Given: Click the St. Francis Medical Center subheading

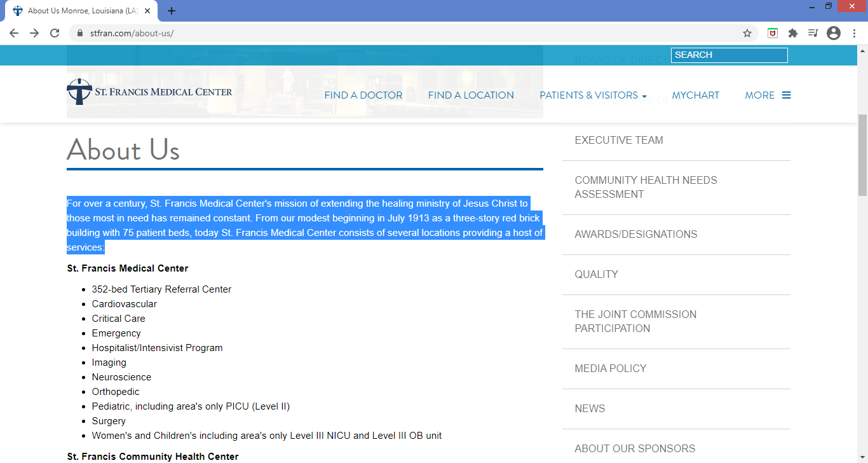Looking at the screenshot, I should coord(128,268).
